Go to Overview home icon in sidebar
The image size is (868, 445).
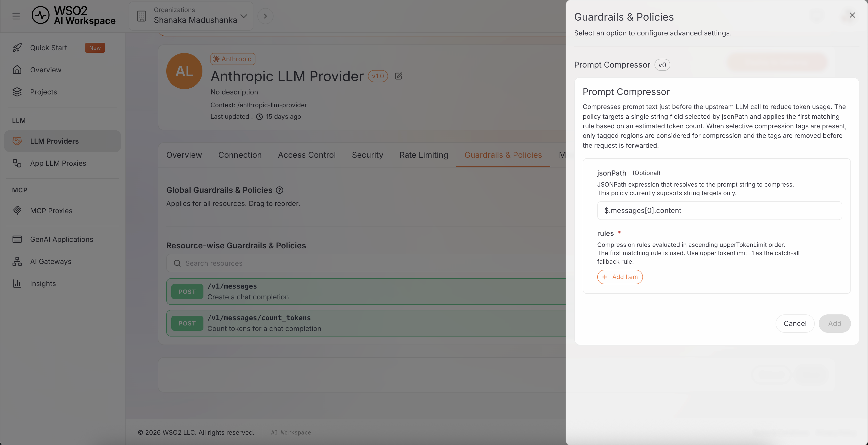(x=17, y=70)
